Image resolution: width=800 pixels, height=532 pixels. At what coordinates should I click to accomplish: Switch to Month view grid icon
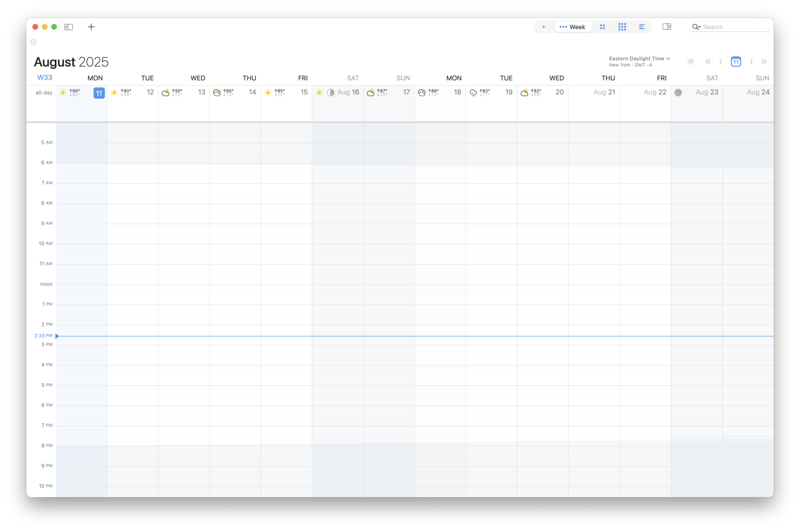(x=602, y=27)
